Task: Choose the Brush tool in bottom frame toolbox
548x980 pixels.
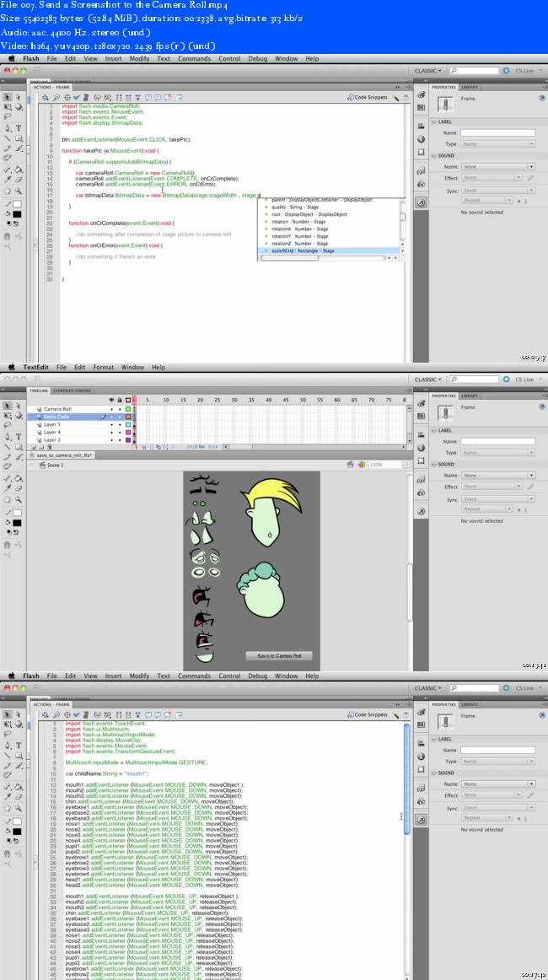Action: 19,765
